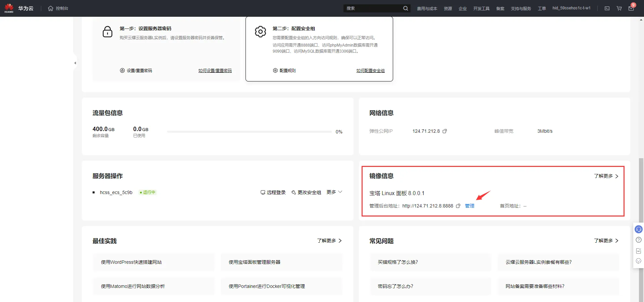Open the 买错规格了怎么换? question
Image resolution: width=644 pixels, height=302 pixels.
pos(431,262)
